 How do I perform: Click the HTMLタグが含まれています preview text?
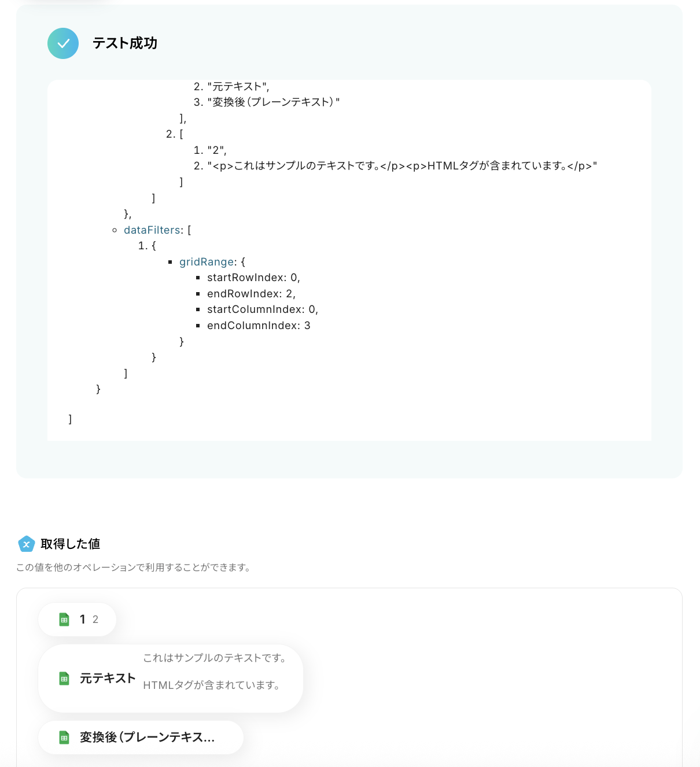212,685
